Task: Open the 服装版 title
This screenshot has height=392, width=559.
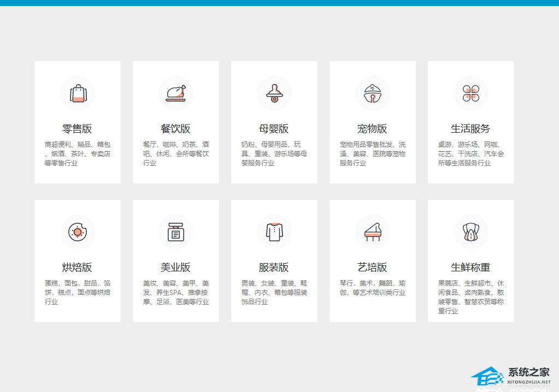Action: (274, 267)
